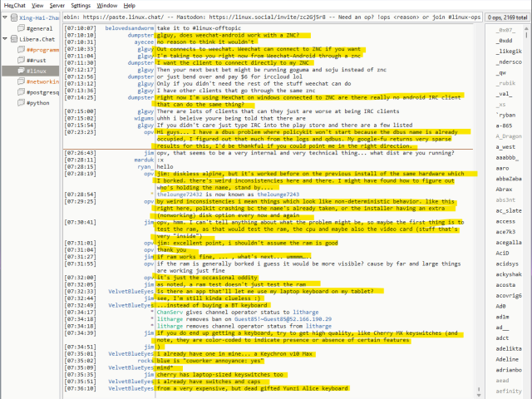Click thelounge72432 nick in rename message
The image size is (532, 399).
pyautogui.click(x=180, y=195)
